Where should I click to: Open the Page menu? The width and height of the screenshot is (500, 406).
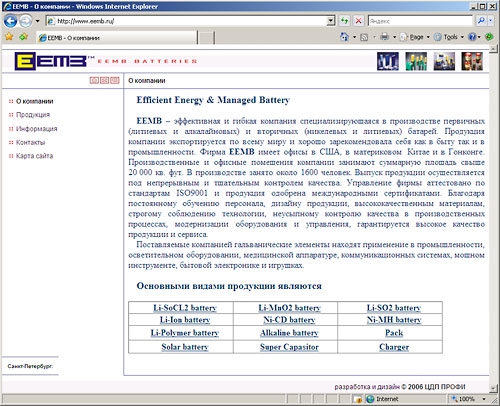pos(415,37)
